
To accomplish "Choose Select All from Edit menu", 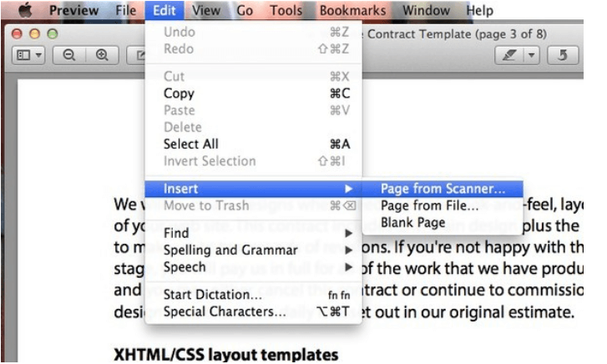I will coord(191,144).
